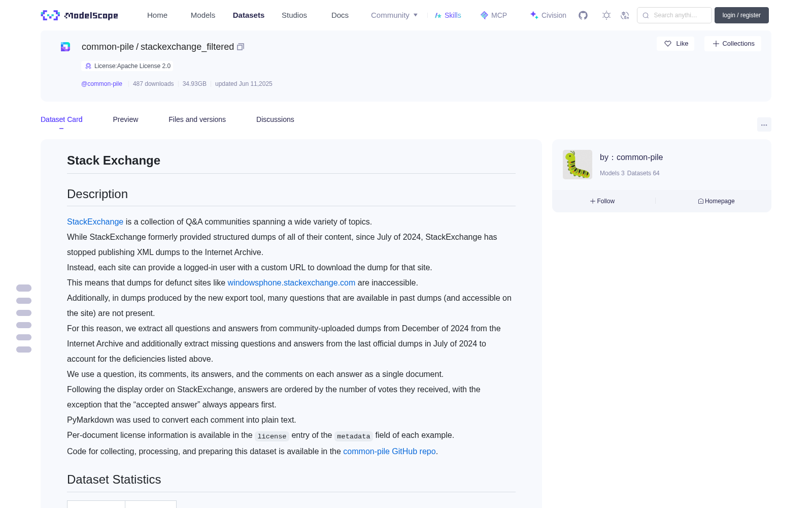Open the GitHub icon link in header

583,15
